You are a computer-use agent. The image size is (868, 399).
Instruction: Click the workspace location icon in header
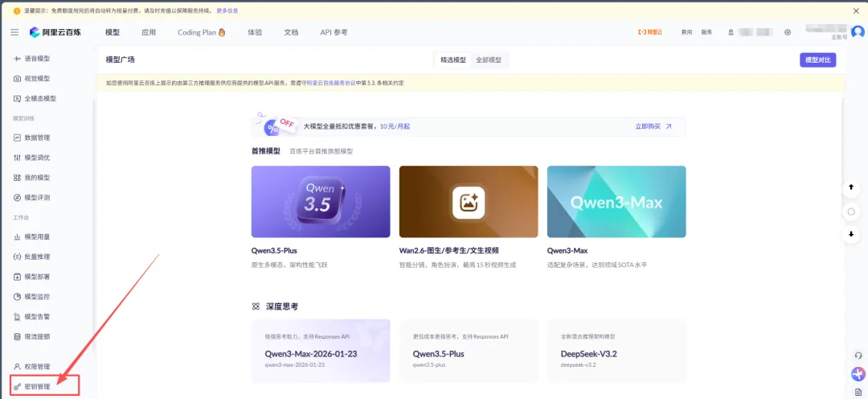pos(731,32)
